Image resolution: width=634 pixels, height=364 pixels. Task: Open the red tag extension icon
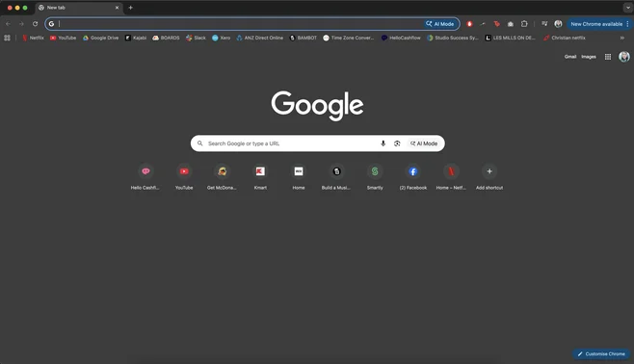coord(497,24)
